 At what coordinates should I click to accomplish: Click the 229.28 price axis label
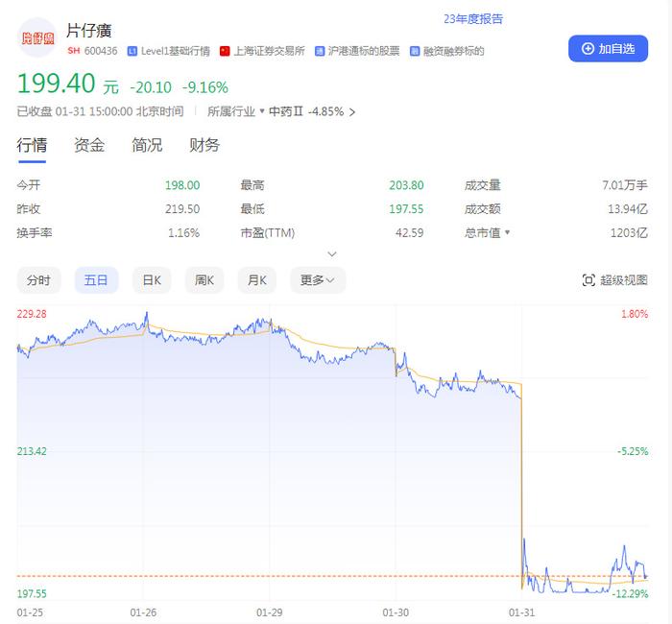pos(32,314)
